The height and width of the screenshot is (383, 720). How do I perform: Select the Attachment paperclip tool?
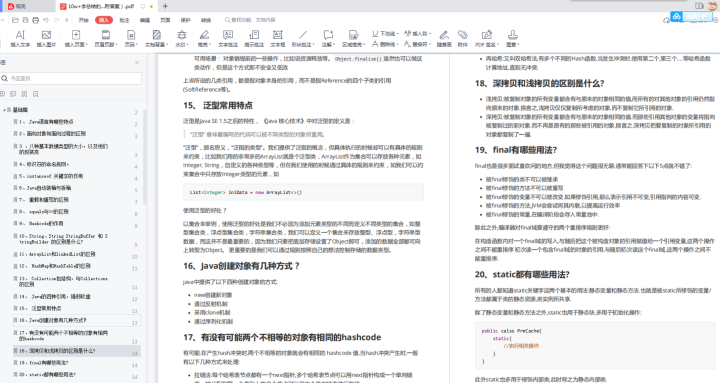[x=462, y=39]
